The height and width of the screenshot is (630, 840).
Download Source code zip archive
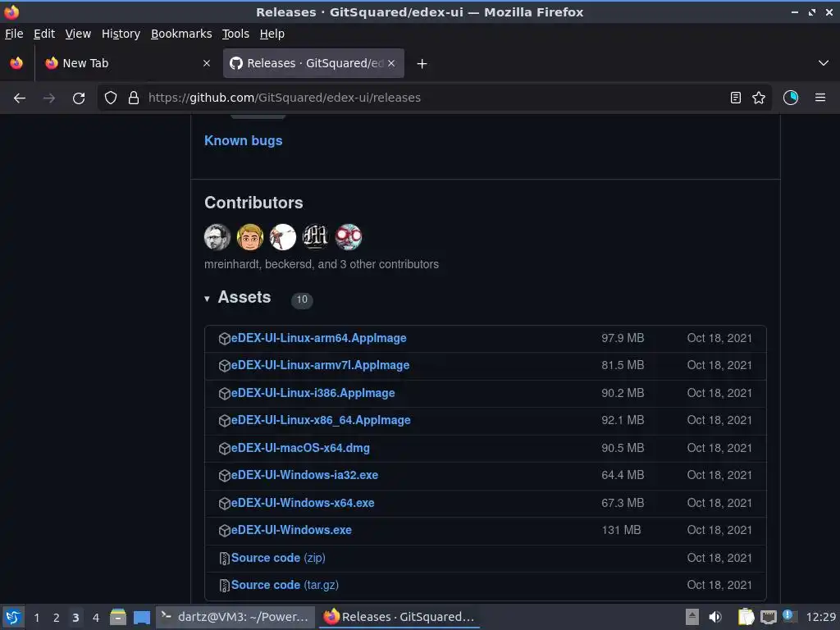[x=278, y=558]
